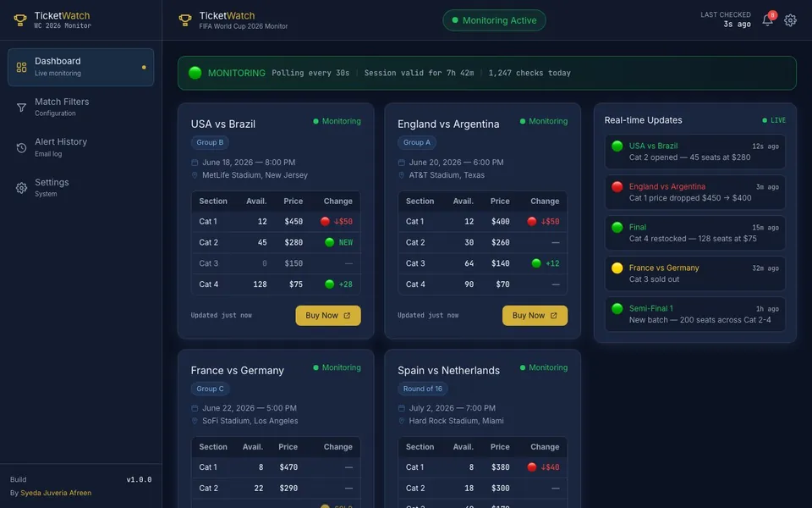Click 'Session valid for 7h 42m' text

pos(419,73)
